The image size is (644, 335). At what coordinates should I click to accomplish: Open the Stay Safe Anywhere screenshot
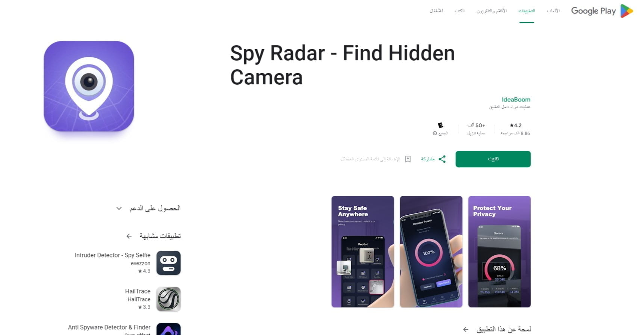pyautogui.click(x=363, y=252)
